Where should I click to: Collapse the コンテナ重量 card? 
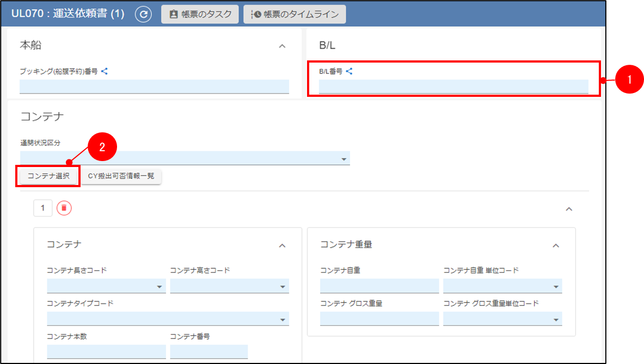(x=556, y=246)
